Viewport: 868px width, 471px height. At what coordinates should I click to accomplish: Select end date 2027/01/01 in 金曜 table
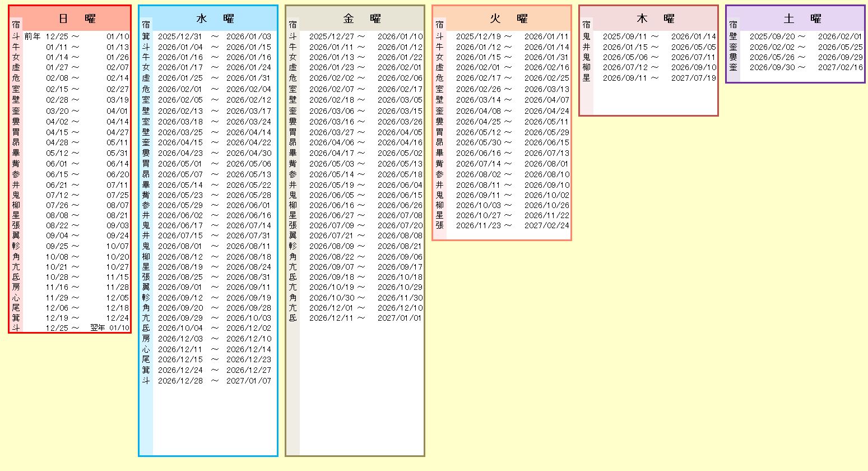pos(400,318)
